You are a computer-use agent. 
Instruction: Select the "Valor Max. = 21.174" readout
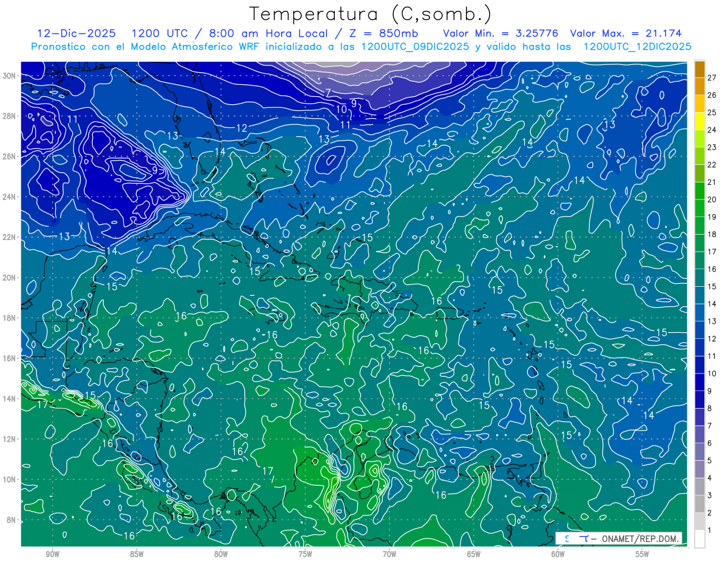(625, 33)
